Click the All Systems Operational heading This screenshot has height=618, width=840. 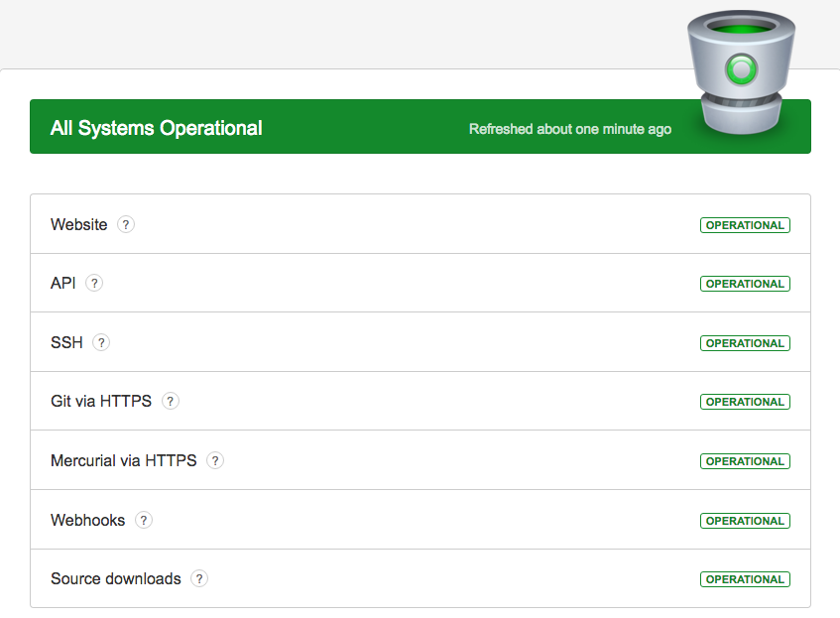coord(157,128)
